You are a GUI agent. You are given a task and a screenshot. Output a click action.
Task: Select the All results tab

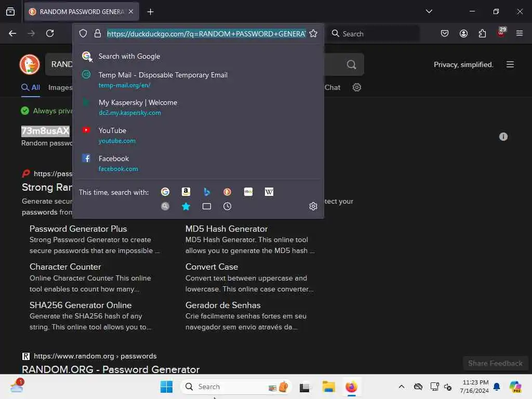pyautogui.click(x=31, y=87)
